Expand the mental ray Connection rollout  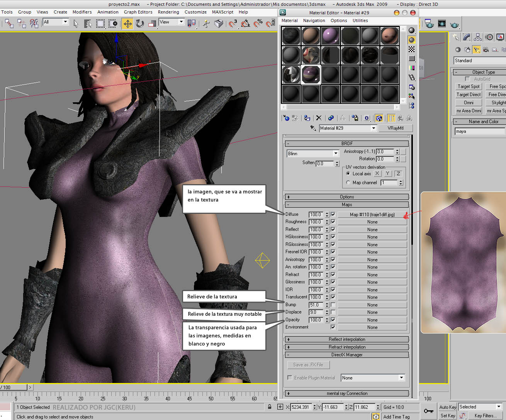pos(346,393)
